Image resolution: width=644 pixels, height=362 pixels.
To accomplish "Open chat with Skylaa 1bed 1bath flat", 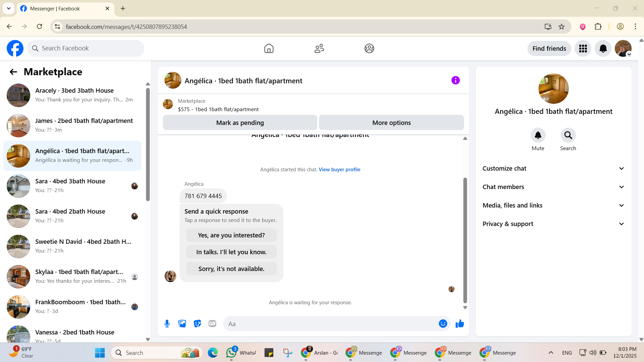I will (x=72, y=277).
